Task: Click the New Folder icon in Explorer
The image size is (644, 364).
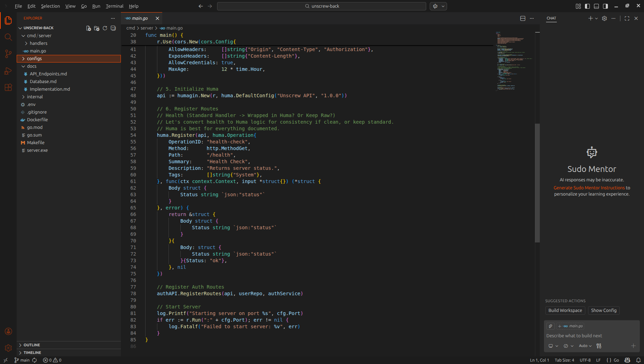Action: (97, 28)
